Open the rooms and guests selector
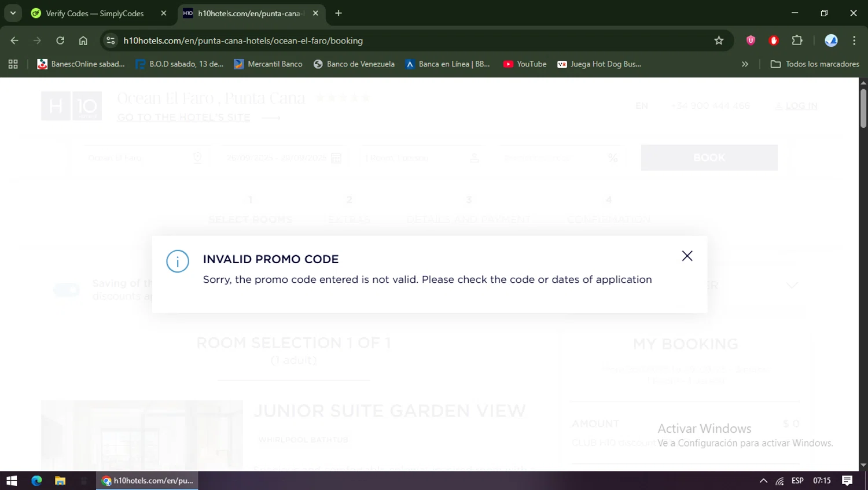The width and height of the screenshot is (868, 490). click(x=422, y=158)
